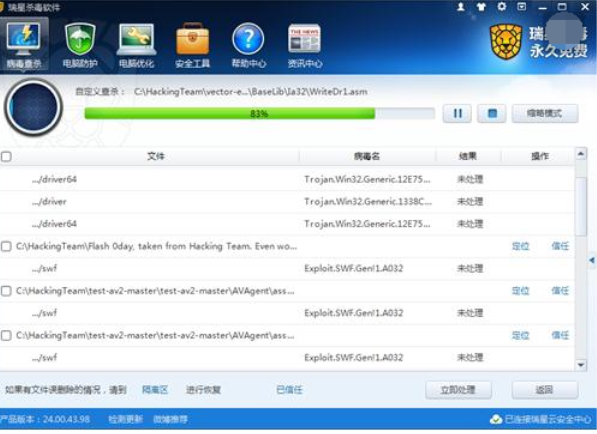
Task: Tick the select-all checkbox in the table header
Action: [x=6, y=156]
